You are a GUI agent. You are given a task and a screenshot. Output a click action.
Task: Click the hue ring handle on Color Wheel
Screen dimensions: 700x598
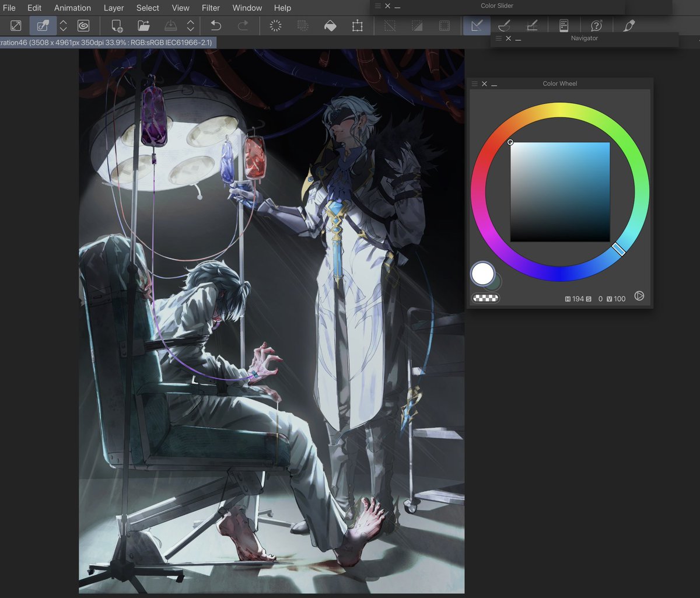[619, 249]
